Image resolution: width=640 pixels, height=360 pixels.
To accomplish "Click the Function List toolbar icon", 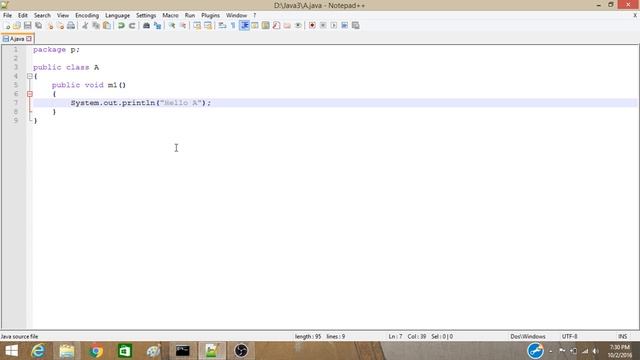I will click(x=276, y=26).
